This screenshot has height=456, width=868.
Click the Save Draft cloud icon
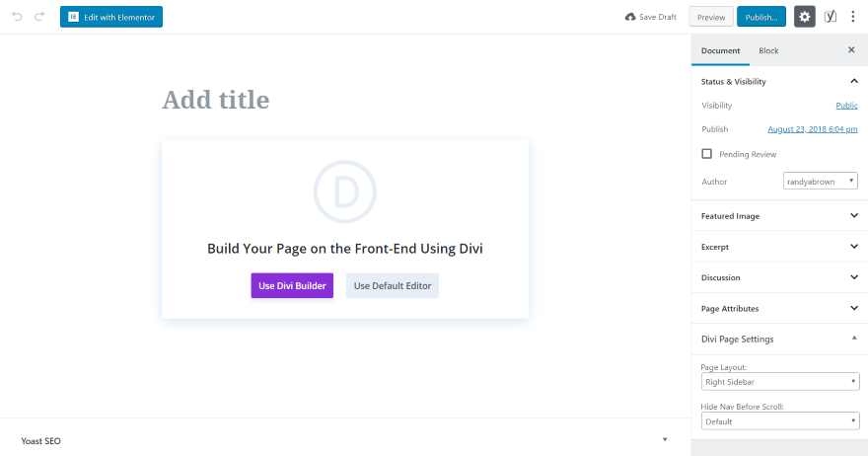point(630,17)
